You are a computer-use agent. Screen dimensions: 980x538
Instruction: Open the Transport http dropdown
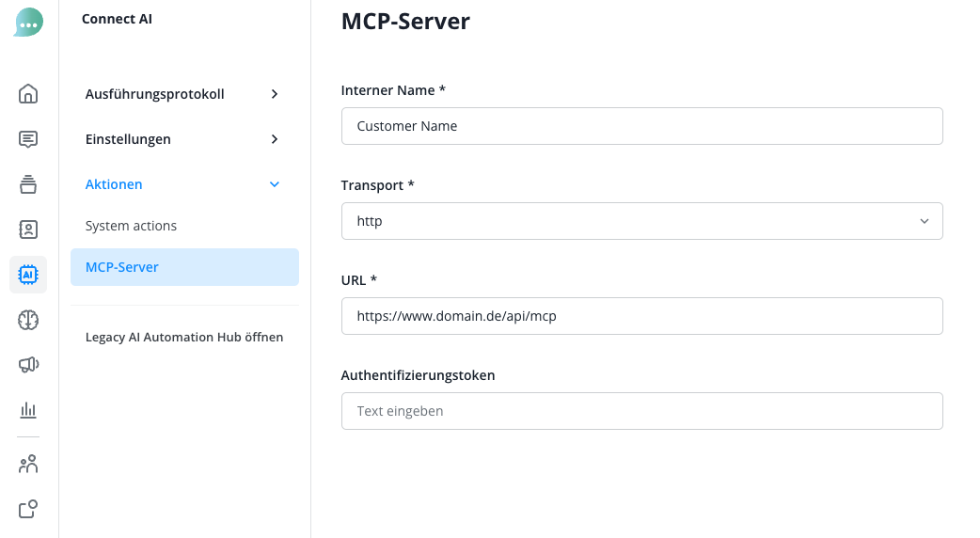[x=641, y=221]
